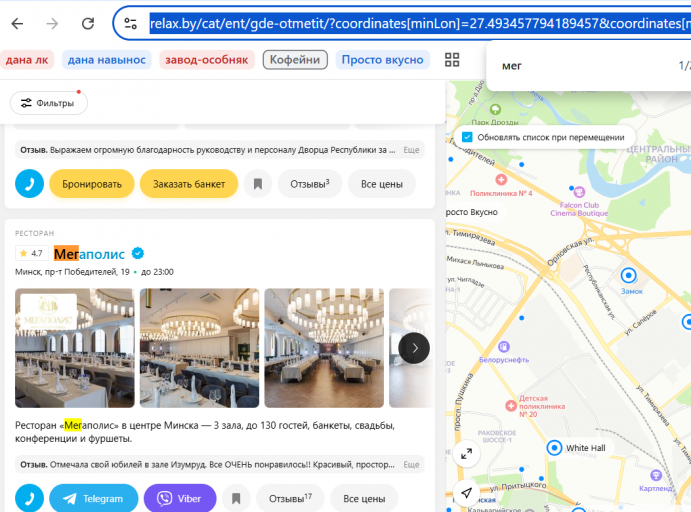Click the Картленд map icon
Image resolution: width=691 pixels, height=512 pixels.
tap(656, 475)
